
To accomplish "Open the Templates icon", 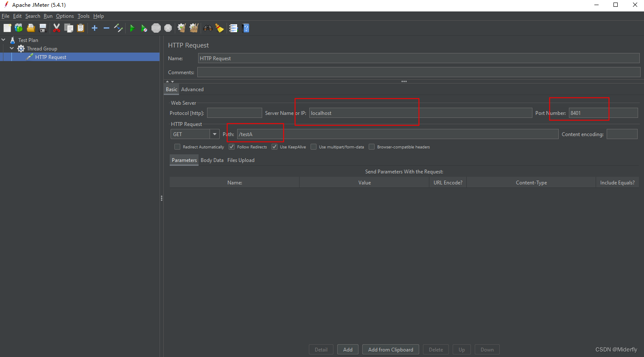I will coord(19,28).
